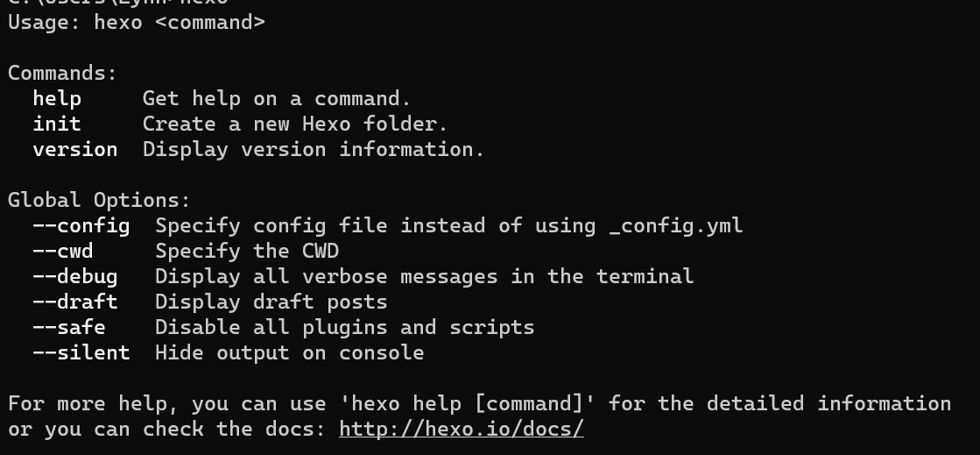The width and height of the screenshot is (980, 455).
Task: Click the --draft option text
Action: (75, 302)
